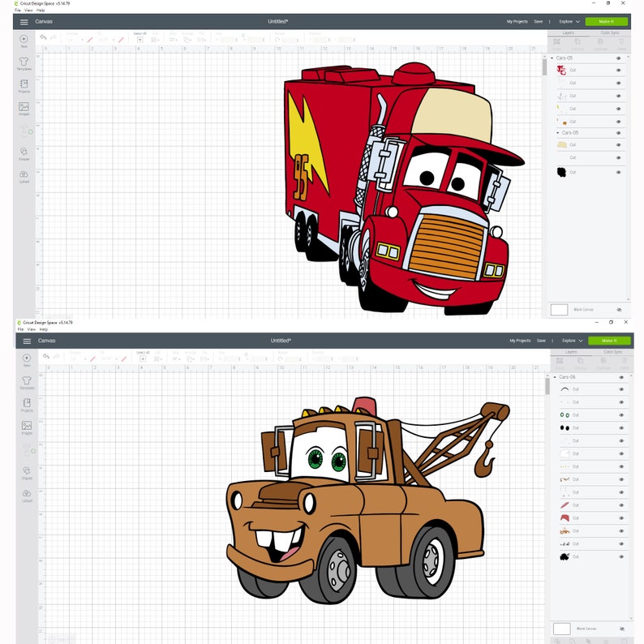This screenshot has height=644, width=644.
Task: Switch to Color Sync tab in top window
Action: (610, 33)
